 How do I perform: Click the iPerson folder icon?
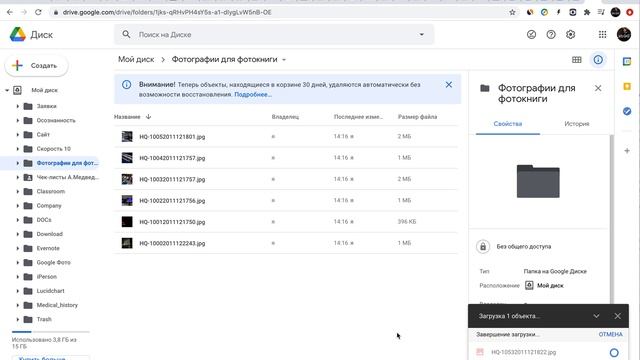tap(28, 277)
